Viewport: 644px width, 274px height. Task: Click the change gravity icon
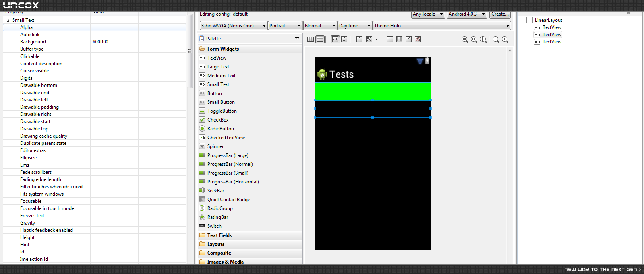369,39
